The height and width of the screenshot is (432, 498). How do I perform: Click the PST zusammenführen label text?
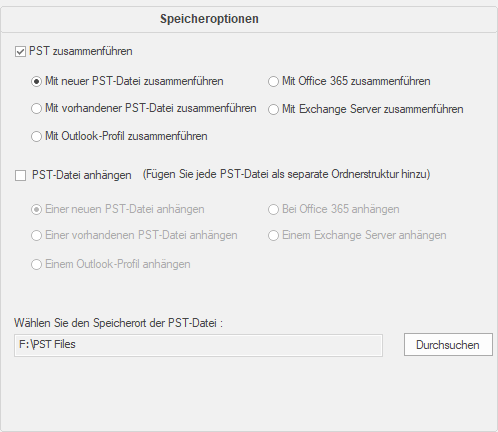[81, 51]
